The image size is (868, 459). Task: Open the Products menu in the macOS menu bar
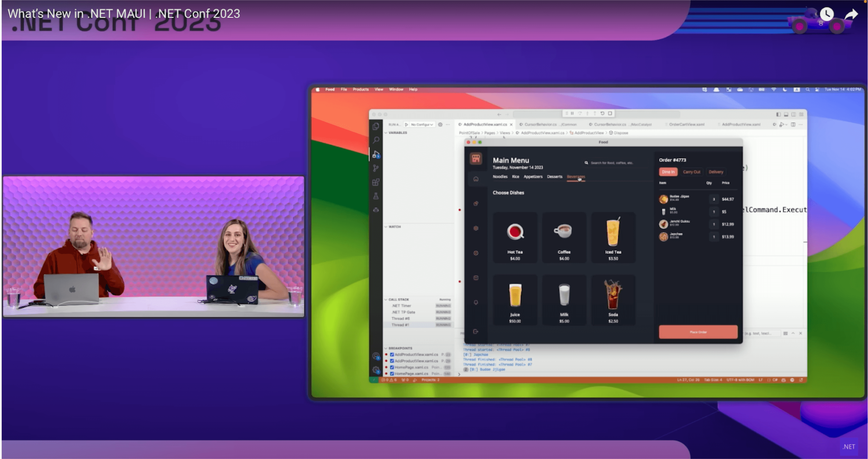tap(360, 89)
